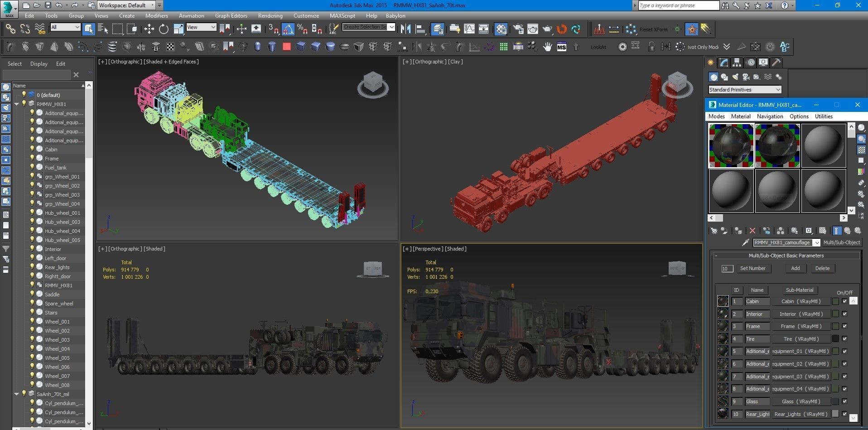Click the red square plane icon
This screenshot has height=430, width=868.
286,47
